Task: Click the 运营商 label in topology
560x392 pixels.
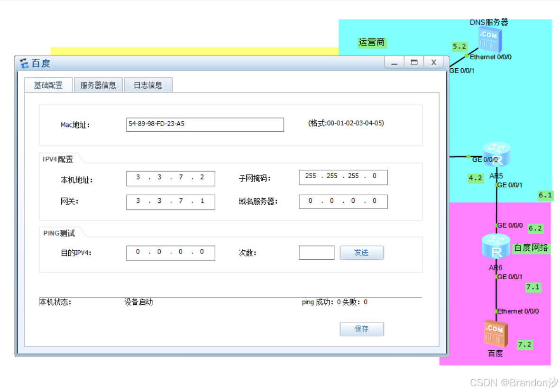Action: point(371,43)
